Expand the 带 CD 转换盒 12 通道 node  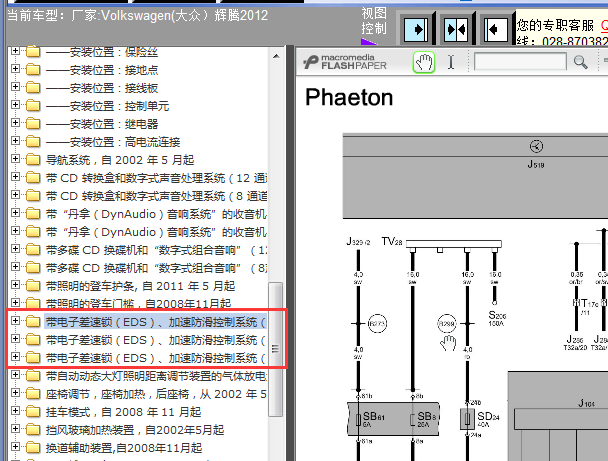[15, 176]
